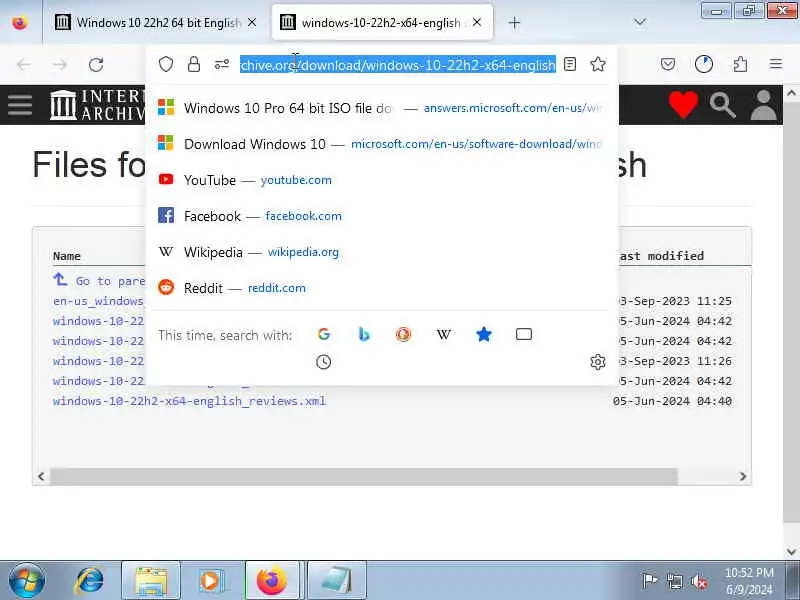Open windows-10-22h2-x64-english_reviews.xml link

point(189,401)
